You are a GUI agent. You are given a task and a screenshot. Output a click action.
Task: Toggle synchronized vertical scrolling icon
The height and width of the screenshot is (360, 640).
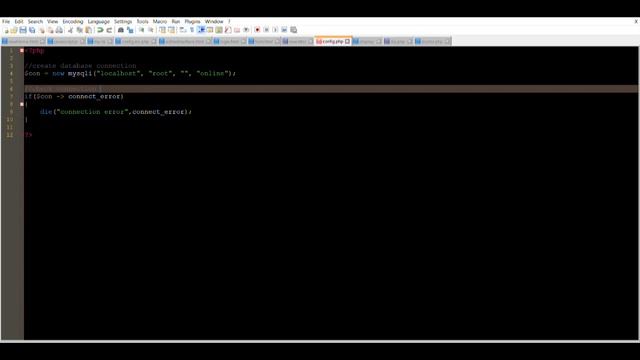pos(162,30)
